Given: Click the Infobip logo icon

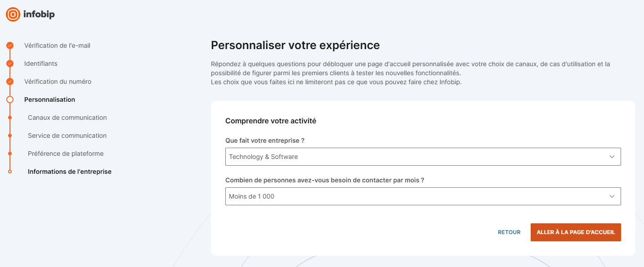Looking at the screenshot, I should tap(13, 14).
